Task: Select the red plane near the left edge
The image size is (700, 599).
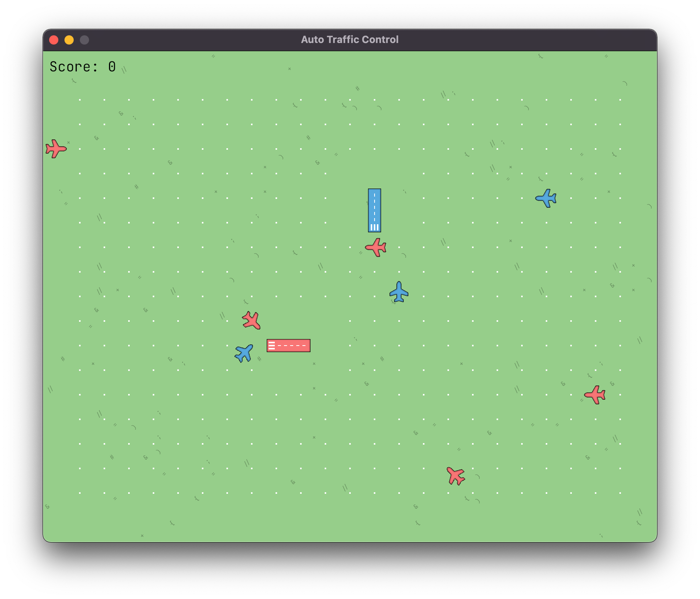Action: 55,149
